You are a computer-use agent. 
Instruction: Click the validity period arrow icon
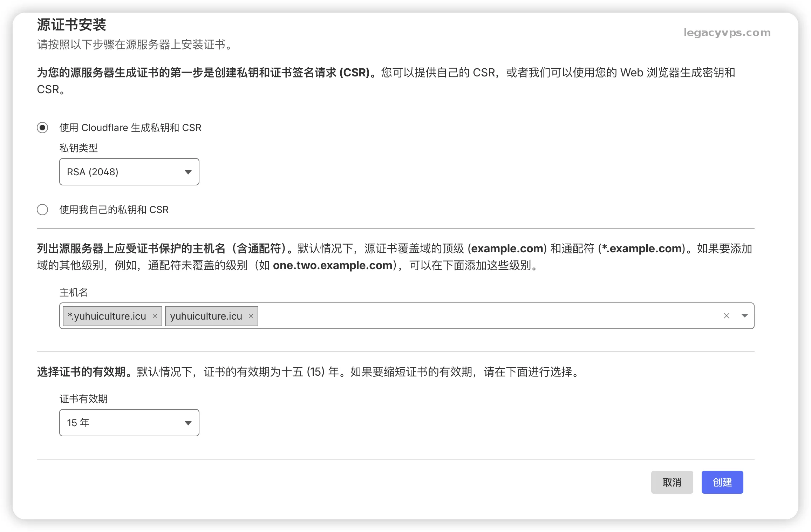tap(188, 423)
